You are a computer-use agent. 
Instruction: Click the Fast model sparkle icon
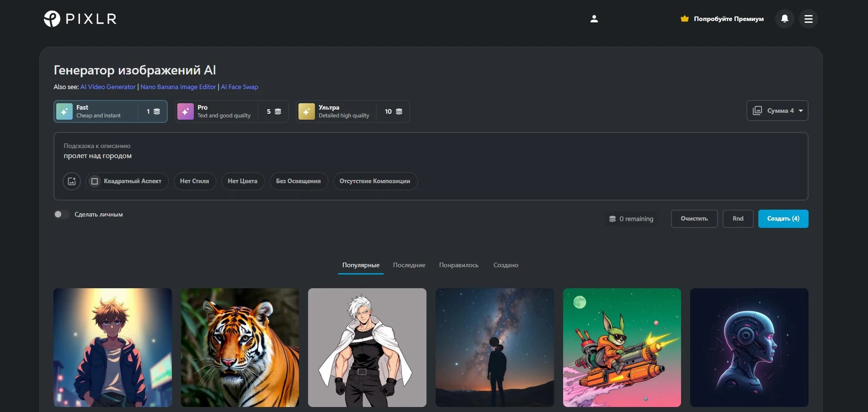pyautogui.click(x=64, y=111)
